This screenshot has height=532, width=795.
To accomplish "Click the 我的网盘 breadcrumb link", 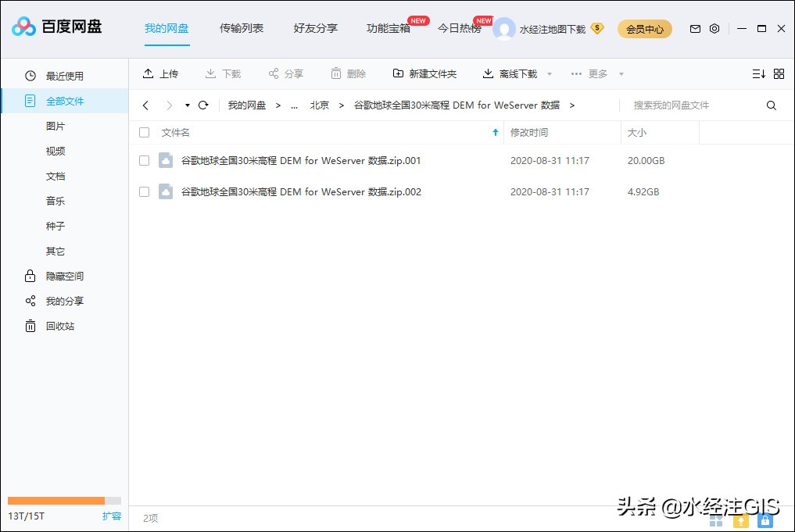I will tap(247, 105).
